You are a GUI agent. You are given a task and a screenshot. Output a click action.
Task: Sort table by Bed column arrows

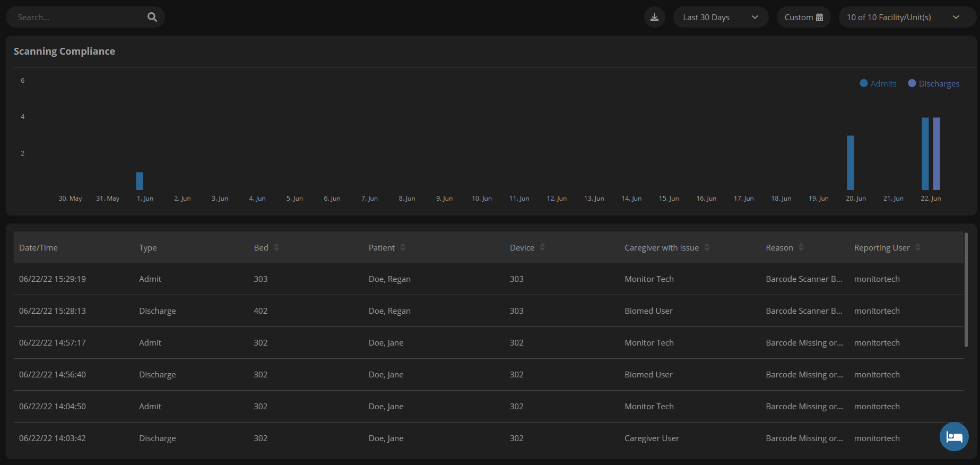(276, 247)
